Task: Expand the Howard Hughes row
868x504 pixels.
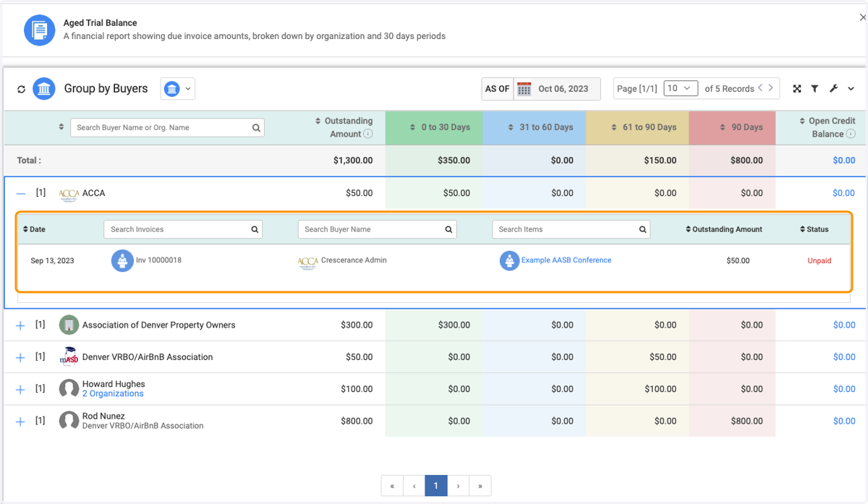Action: (x=20, y=389)
